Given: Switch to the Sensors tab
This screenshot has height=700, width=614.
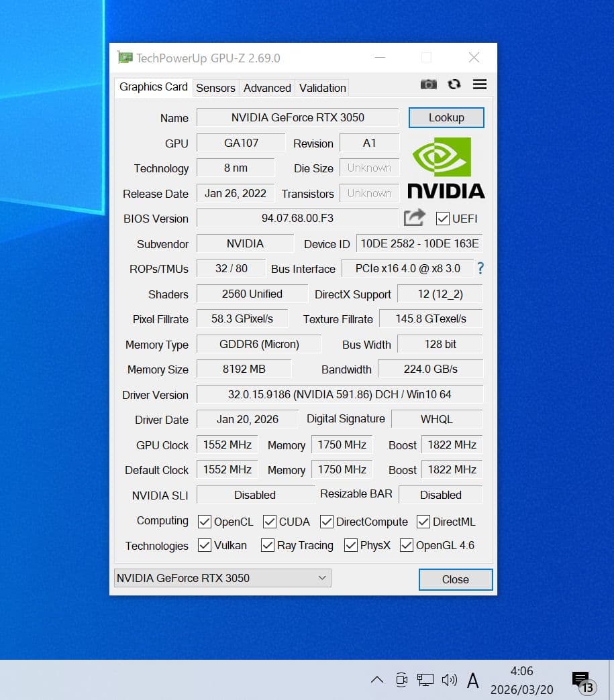Looking at the screenshot, I should tap(215, 88).
